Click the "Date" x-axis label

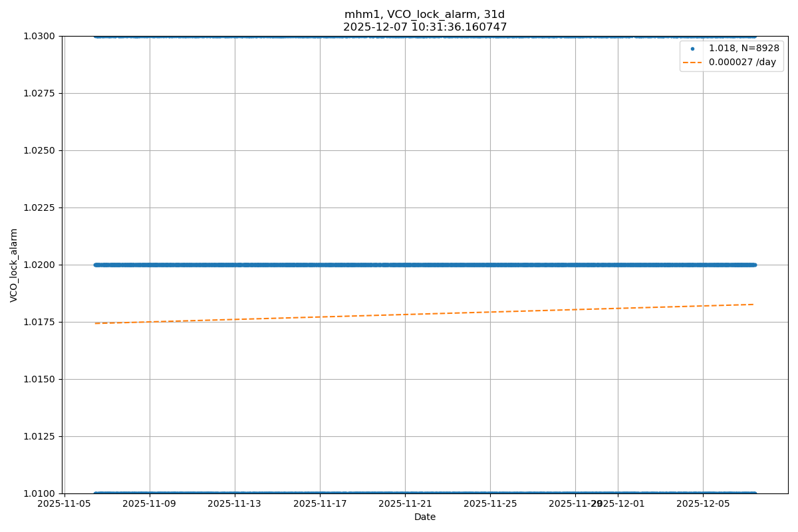pyautogui.click(x=424, y=517)
